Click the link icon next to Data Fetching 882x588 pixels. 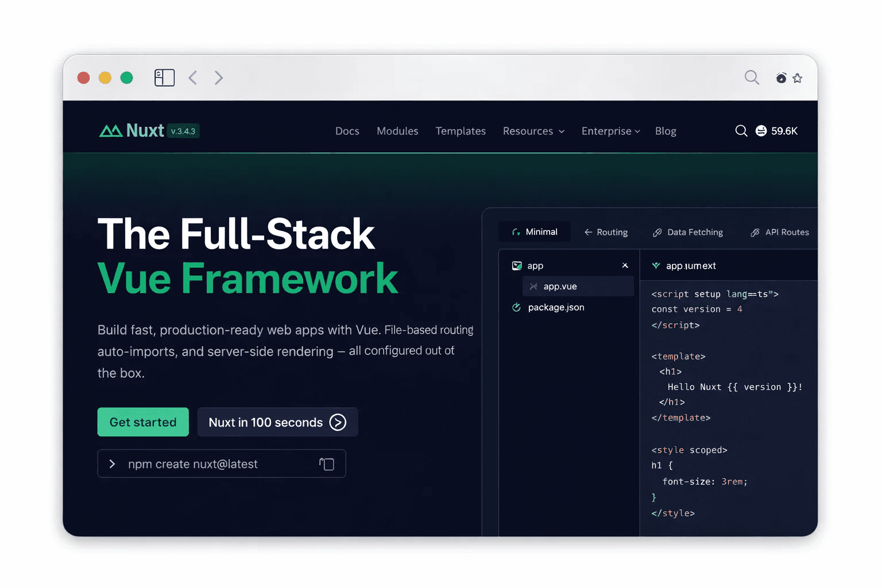point(657,232)
